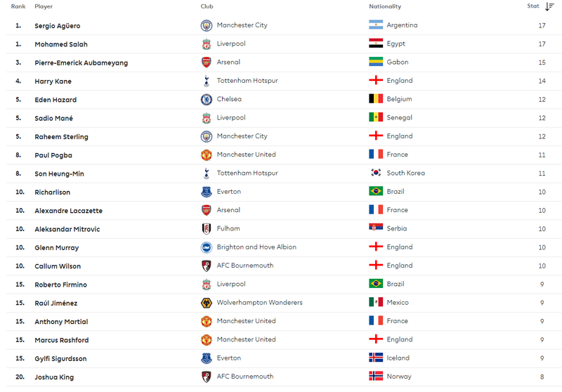Screen dimensions: 562x392
Task: Open the Tottenham Hotspur club link for Son Heung-Min
Action: 247,173
